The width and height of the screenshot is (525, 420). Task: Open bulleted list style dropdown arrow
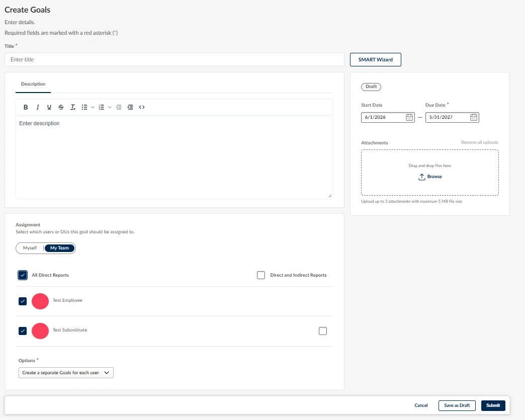pyautogui.click(x=93, y=107)
